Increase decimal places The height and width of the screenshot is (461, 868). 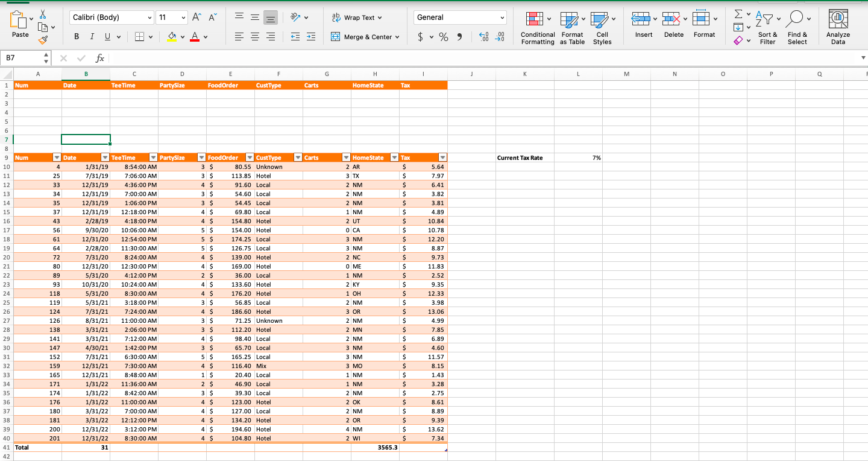483,37
